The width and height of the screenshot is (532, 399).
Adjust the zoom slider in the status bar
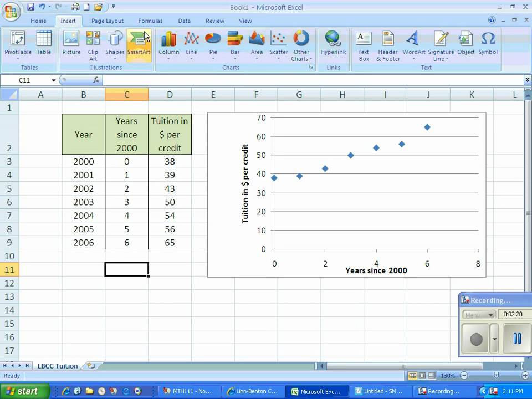(497, 376)
